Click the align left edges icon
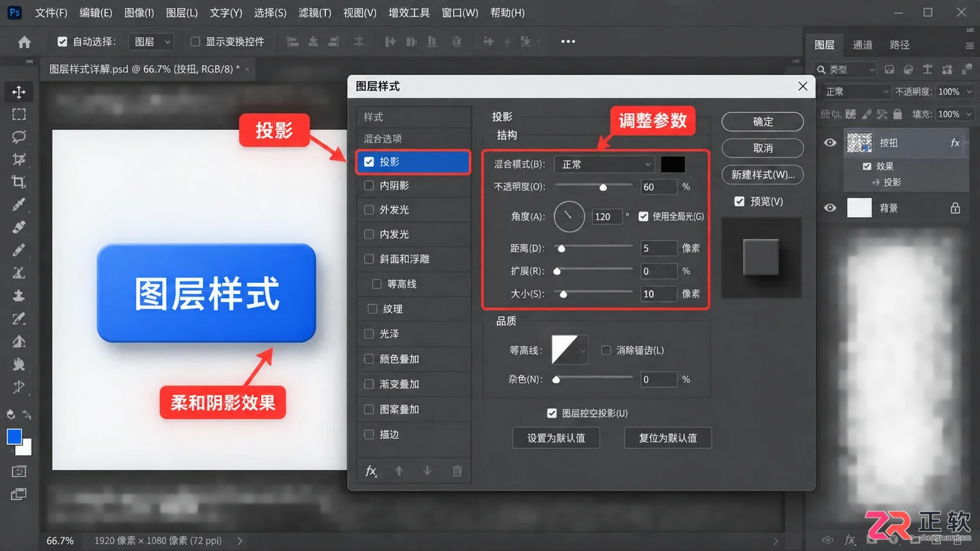Image resolution: width=980 pixels, height=551 pixels. coord(293,41)
